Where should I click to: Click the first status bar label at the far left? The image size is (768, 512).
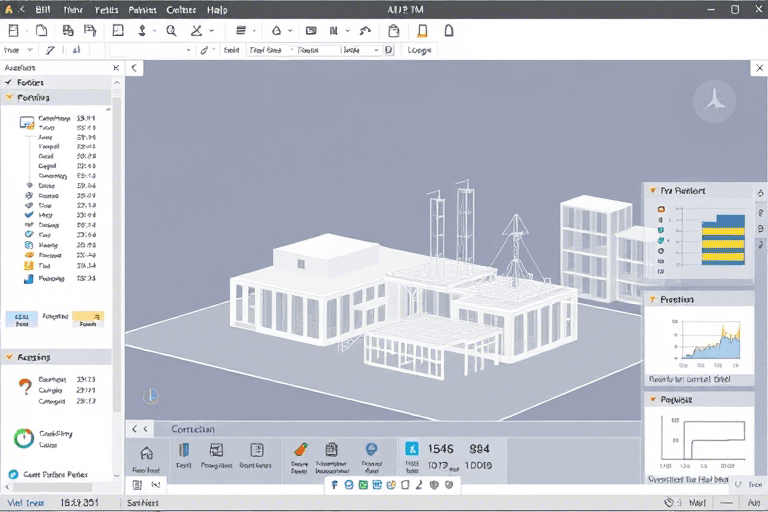point(25,503)
